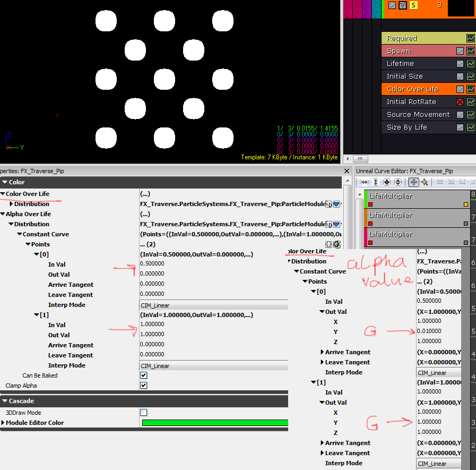Screen dimensions: 476x470
Task: Click the emitter panel horizontal scrollbar thumb
Action: 360,159
